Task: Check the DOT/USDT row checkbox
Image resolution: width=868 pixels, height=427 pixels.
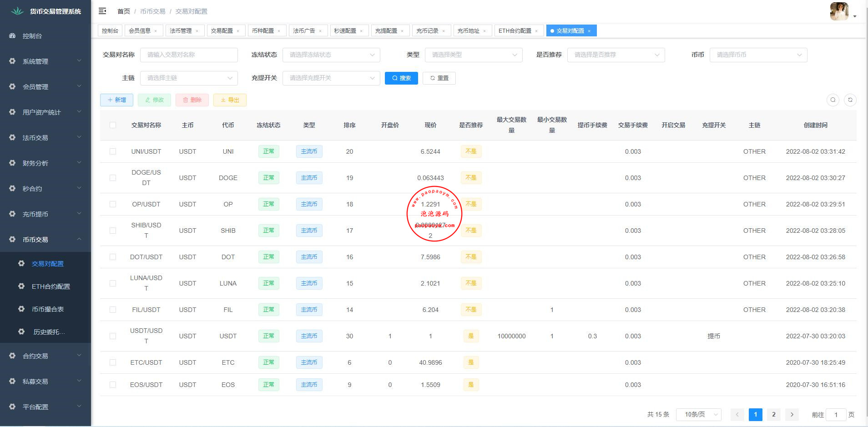Action: [113, 257]
